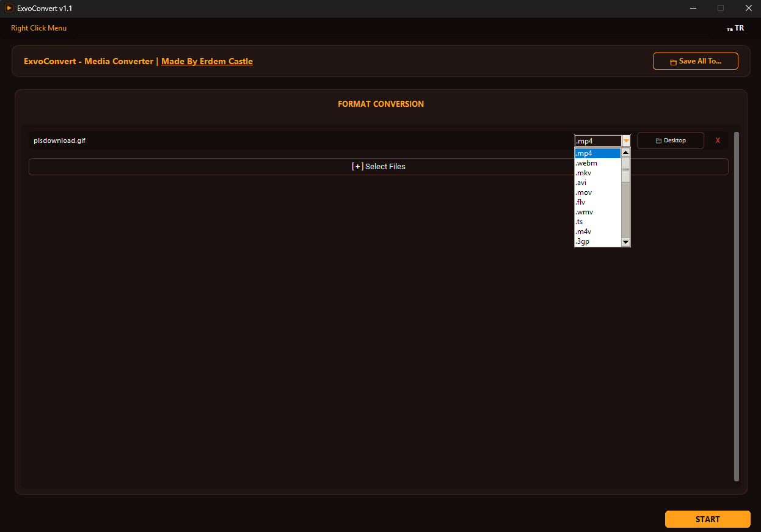Viewport: 761px width, 532px height.
Task: Click the format list scroll down arrow
Action: pyautogui.click(x=625, y=242)
